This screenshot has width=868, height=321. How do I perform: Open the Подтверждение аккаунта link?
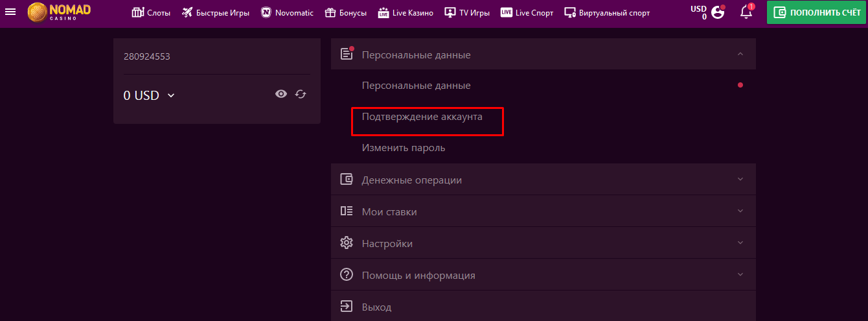(422, 117)
